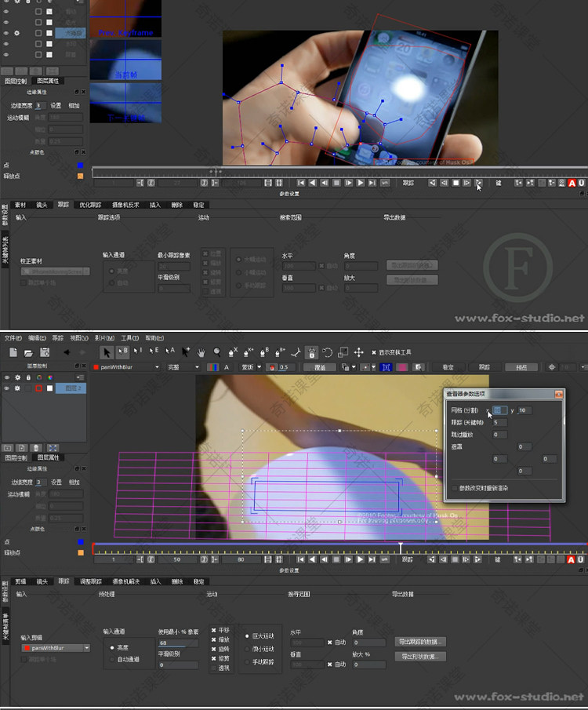Open layer list options dropdown in lower panel
Viewport: 588px width, 710px height.
click(x=80, y=377)
